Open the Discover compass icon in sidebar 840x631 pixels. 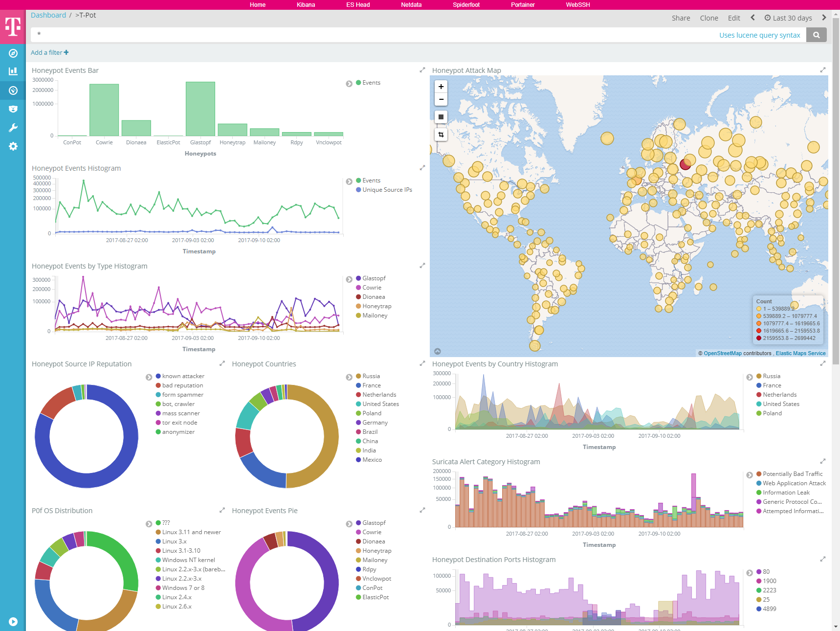[x=13, y=53]
